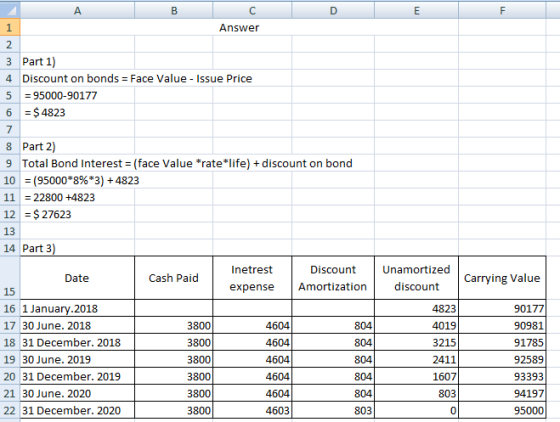560x422 pixels.
Task: Click unamortized discount value 4823 in row 16
Action: pyautogui.click(x=416, y=308)
